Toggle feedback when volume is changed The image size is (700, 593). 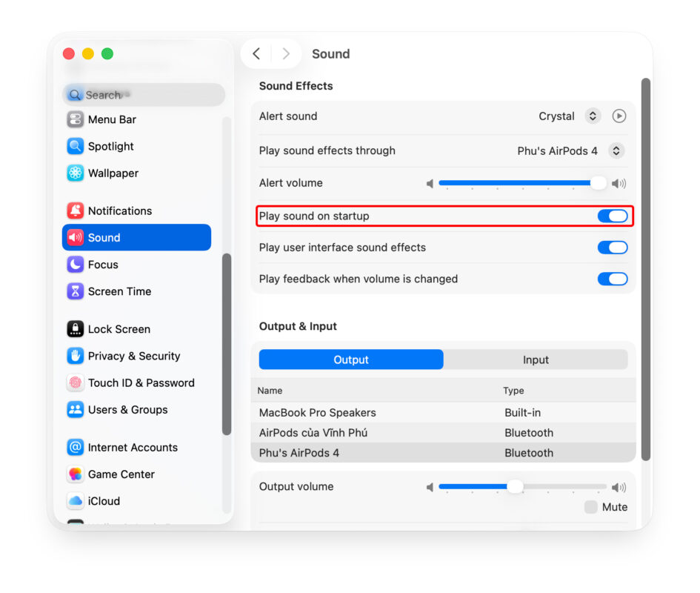[612, 279]
